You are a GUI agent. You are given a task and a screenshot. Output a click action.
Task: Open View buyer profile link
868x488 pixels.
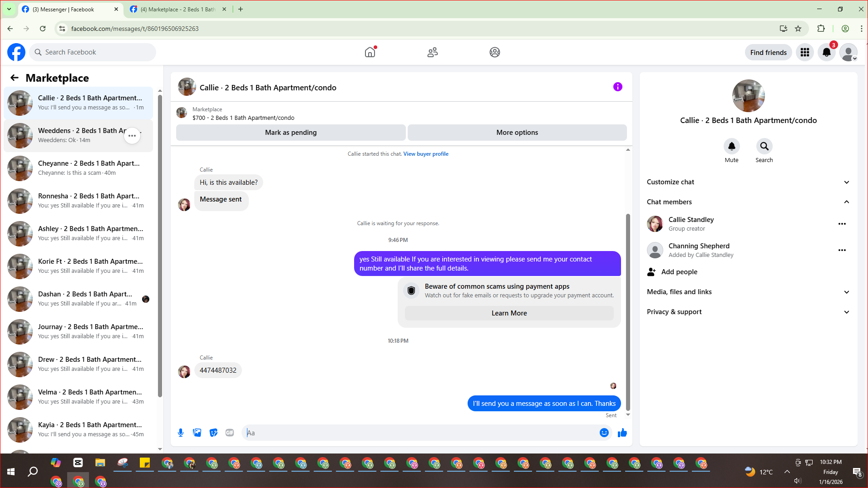[x=426, y=154]
